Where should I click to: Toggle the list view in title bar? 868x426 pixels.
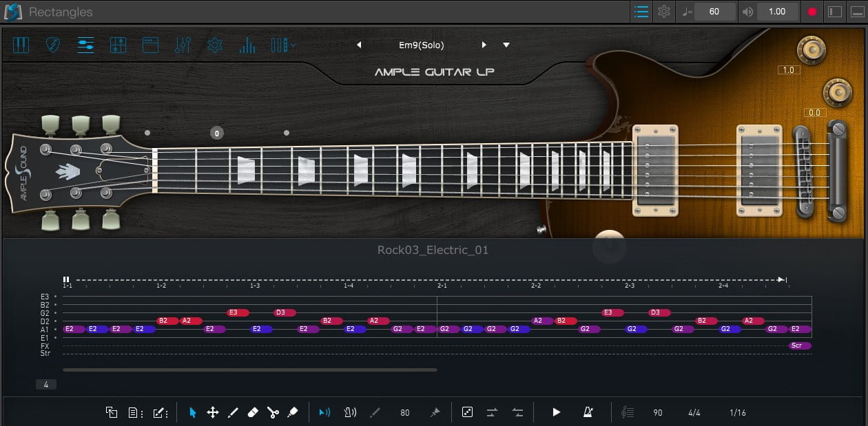click(x=641, y=12)
